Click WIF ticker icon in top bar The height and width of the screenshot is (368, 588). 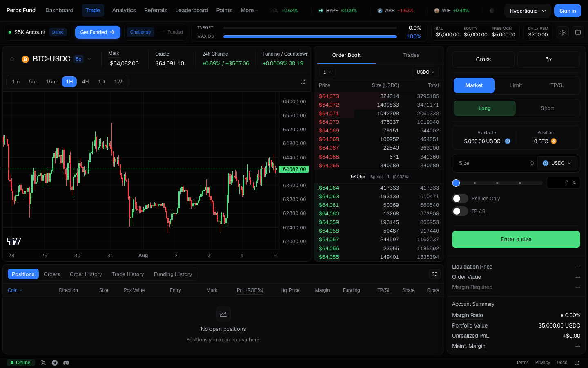pyautogui.click(x=437, y=11)
